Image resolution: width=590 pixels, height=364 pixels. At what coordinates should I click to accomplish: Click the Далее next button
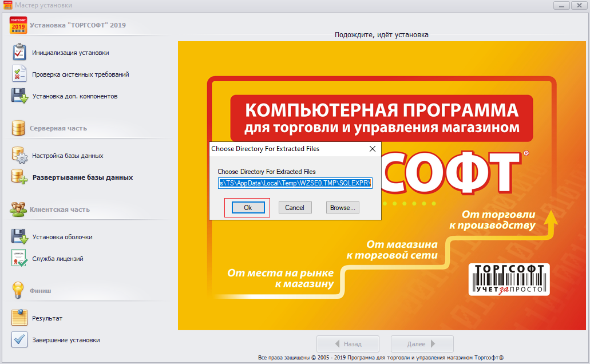pos(422,344)
